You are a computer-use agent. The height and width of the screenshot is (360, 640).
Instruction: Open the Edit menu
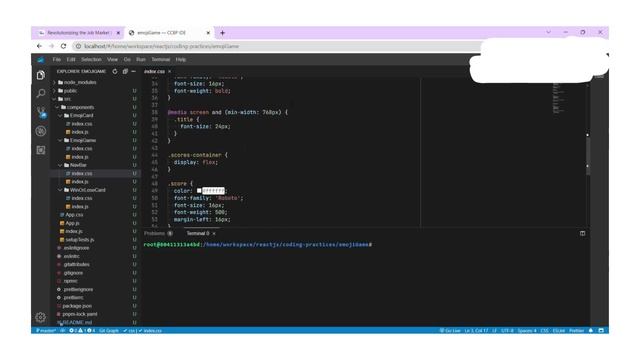pos(71,60)
